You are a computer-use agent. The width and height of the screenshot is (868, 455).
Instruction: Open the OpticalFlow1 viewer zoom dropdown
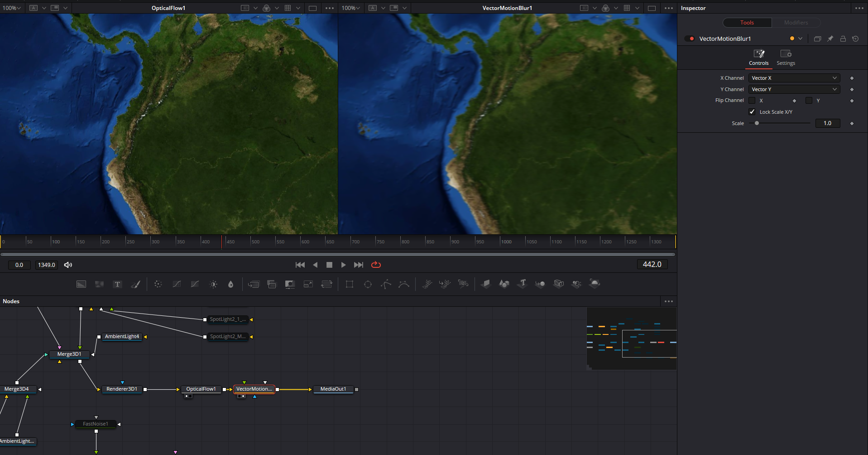12,8
